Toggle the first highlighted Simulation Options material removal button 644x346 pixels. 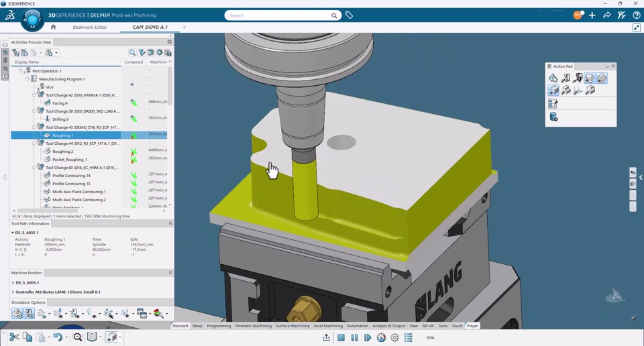[17, 314]
